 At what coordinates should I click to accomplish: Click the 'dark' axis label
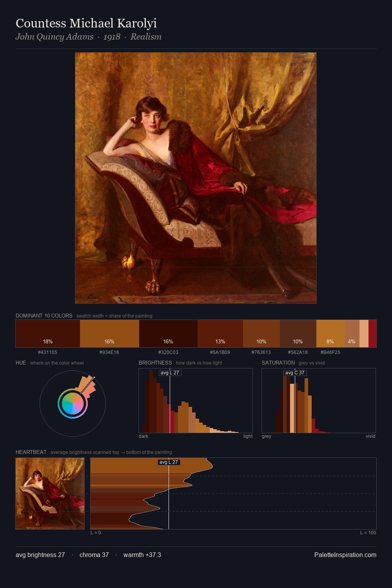point(143,436)
